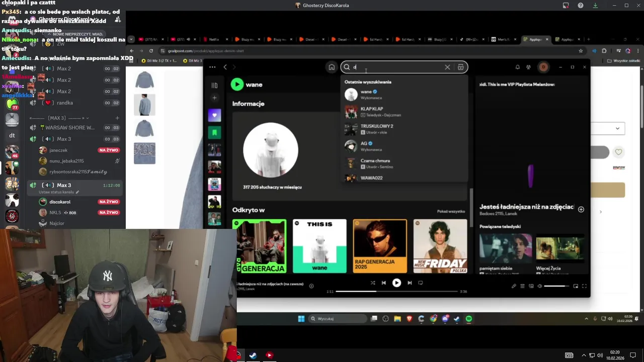This screenshot has height=362, width=644.
Task: Select recent search 'wane' artist
Action: point(404,95)
